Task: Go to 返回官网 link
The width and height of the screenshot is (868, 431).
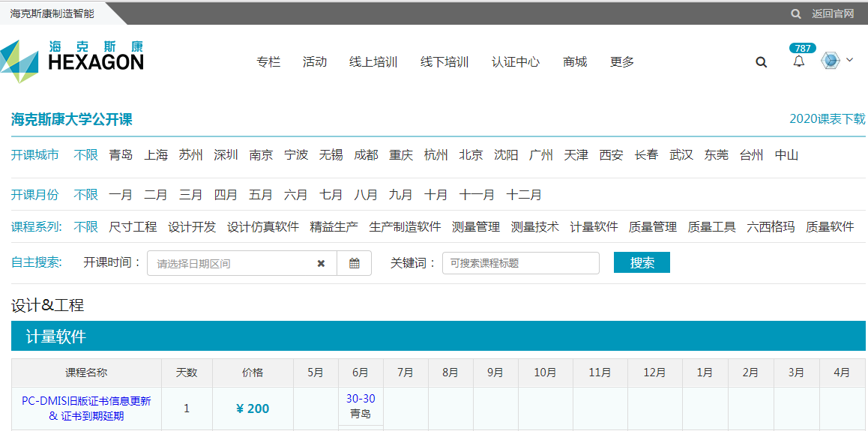Action: point(833,13)
